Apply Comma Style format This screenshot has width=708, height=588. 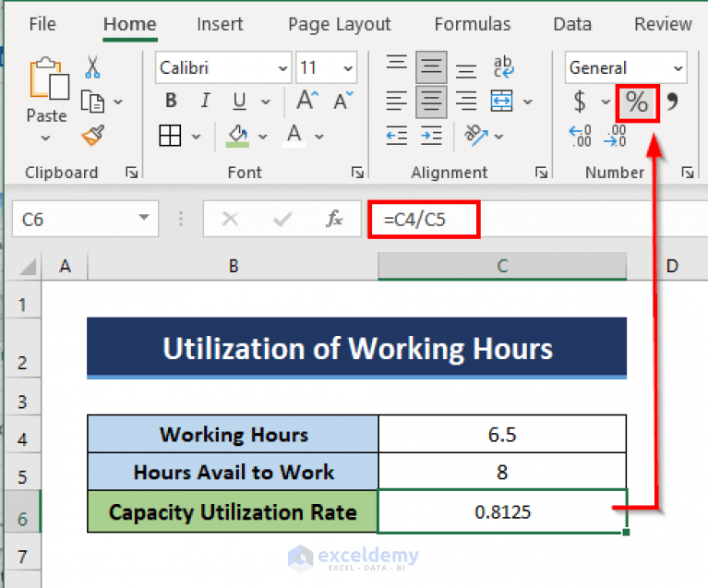[x=672, y=102]
